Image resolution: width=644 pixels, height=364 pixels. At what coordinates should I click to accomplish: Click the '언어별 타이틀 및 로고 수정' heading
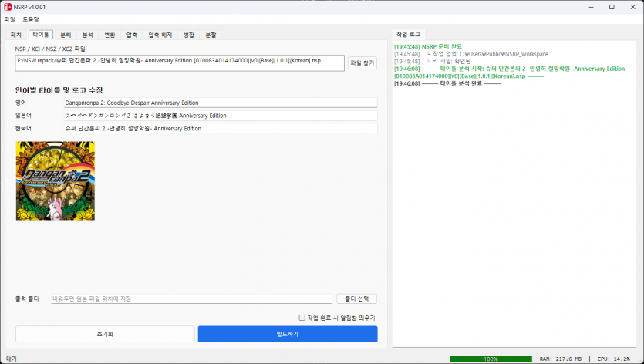click(x=59, y=90)
